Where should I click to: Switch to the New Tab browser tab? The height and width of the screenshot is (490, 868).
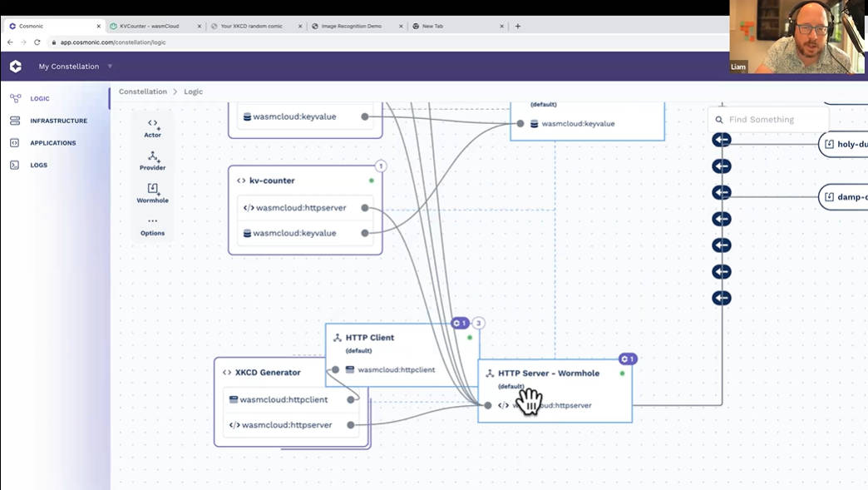pos(458,26)
